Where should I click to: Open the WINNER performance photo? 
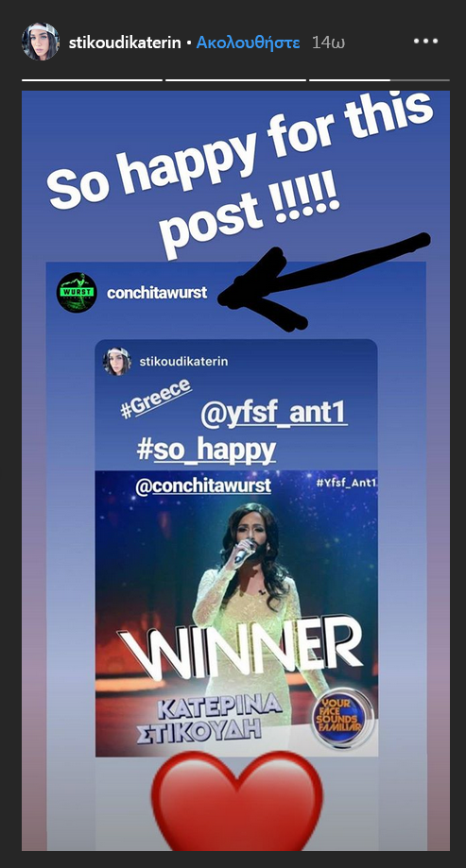[x=236, y=613]
